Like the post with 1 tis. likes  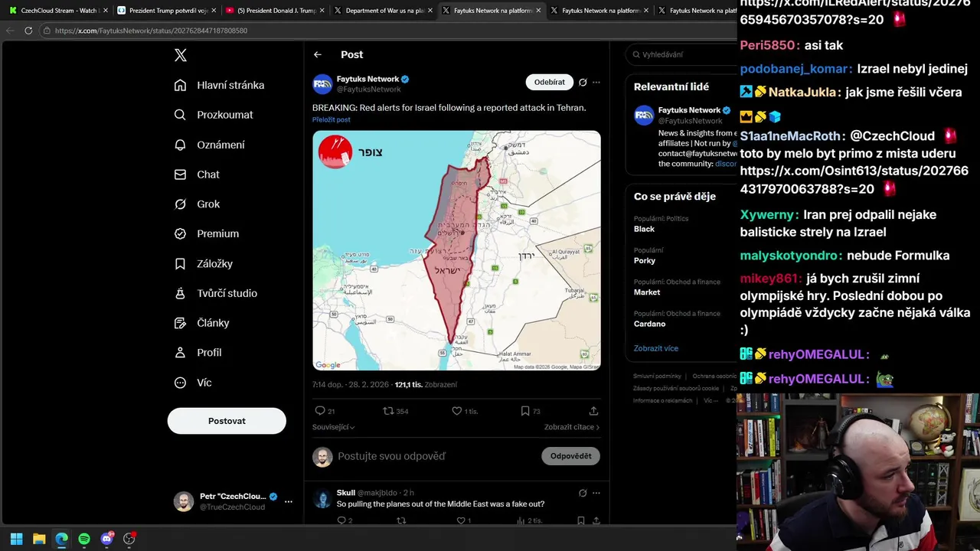(465, 411)
